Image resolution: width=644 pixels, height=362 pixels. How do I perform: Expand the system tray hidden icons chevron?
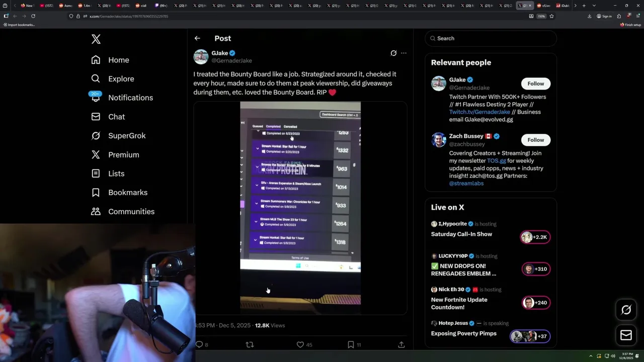591,356
